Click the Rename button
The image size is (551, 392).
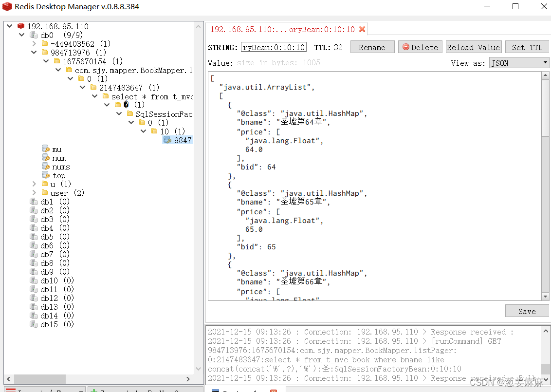(372, 47)
